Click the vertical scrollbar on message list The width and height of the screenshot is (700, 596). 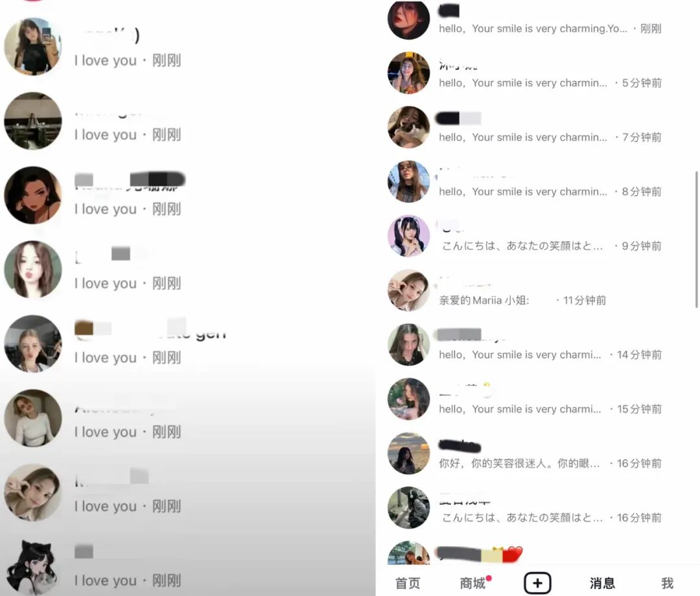point(696,240)
